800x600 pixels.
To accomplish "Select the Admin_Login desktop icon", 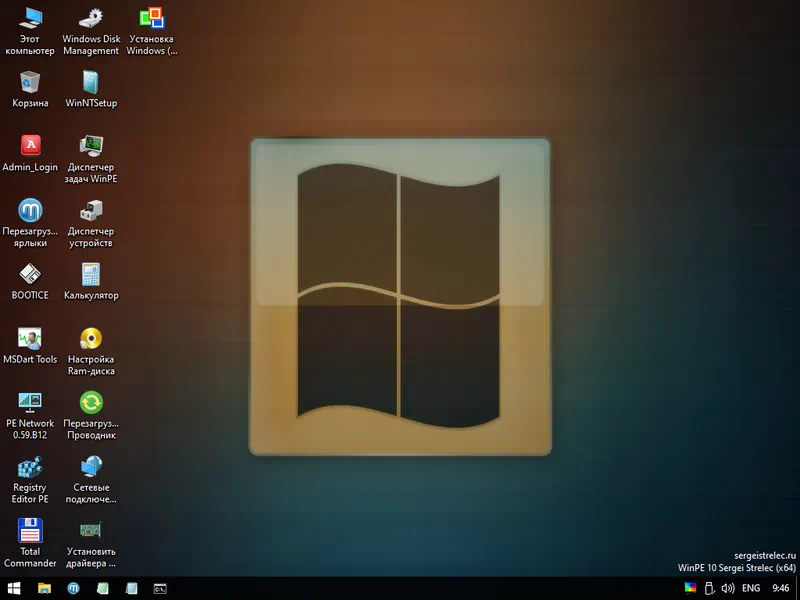I will click(x=30, y=154).
